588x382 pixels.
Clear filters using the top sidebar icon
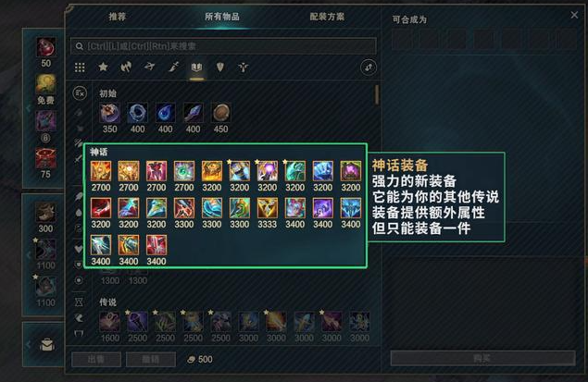tap(80, 93)
